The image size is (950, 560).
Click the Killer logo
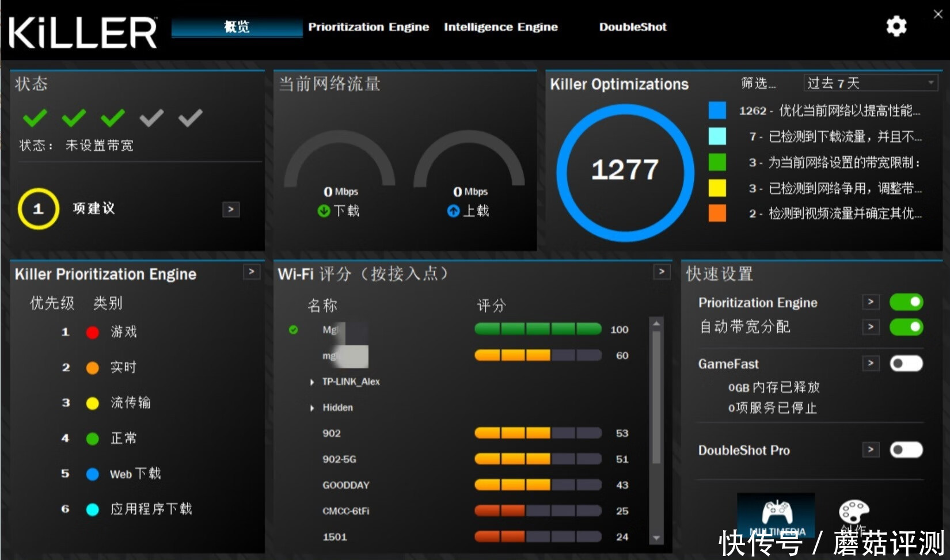(x=82, y=32)
